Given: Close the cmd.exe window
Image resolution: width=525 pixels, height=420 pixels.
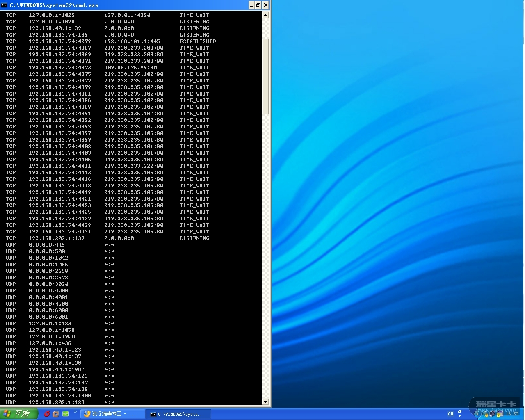Looking at the screenshot, I should click(266, 5).
